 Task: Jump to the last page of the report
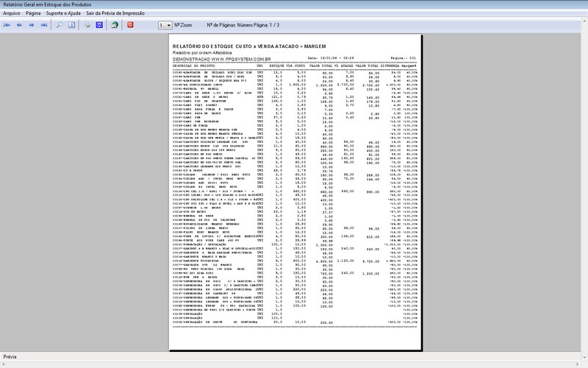46,24
